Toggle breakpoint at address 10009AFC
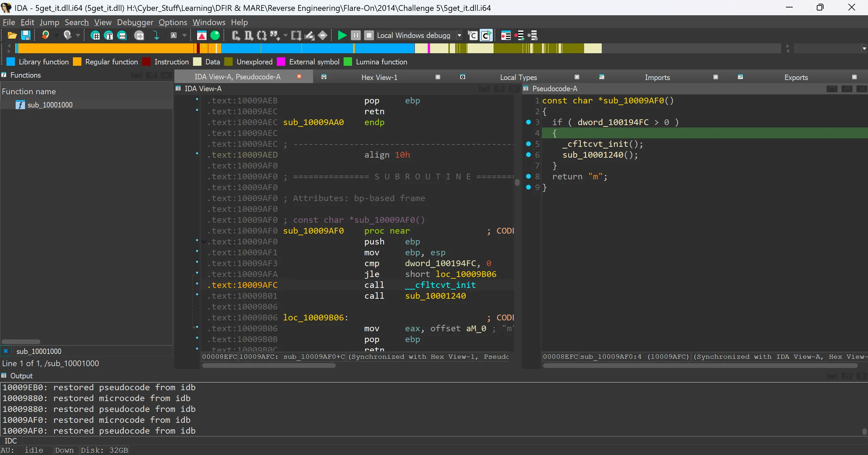 [197, 283]
